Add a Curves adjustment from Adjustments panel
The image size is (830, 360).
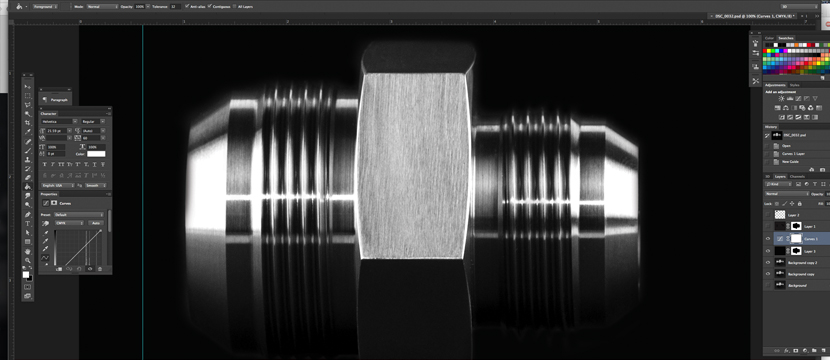[798, 99]
